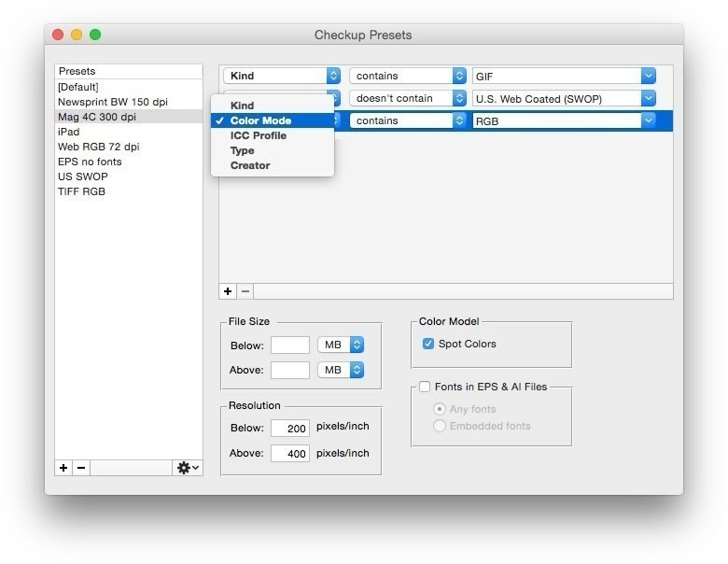Select Mag 4C 300 dpi preset
The image size is (728, 564).
coord(129,117)
